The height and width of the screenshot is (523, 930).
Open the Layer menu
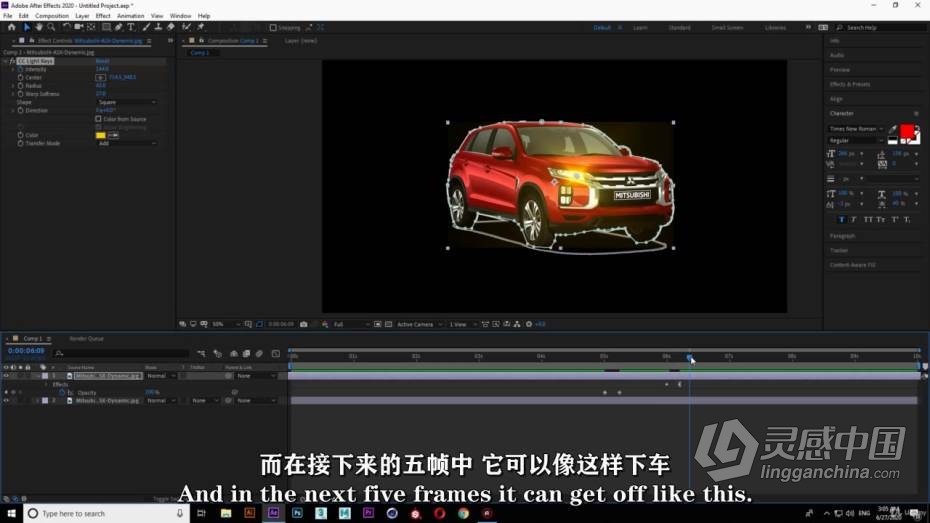point(82,16)
